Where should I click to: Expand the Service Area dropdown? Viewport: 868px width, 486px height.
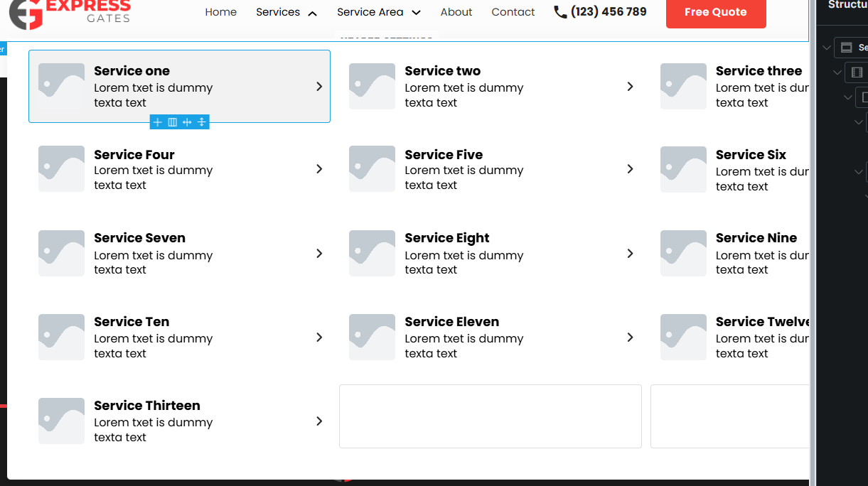pos(417,13)
